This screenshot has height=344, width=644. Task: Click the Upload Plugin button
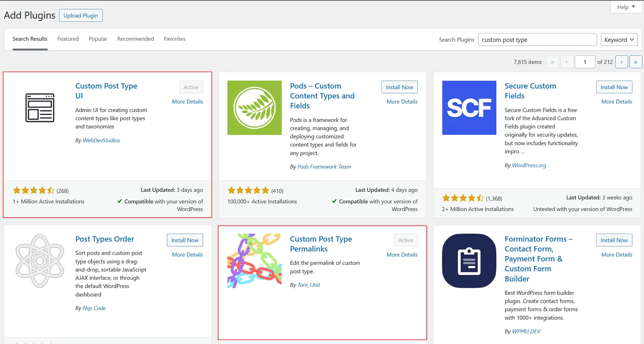[x=81, y=15]
